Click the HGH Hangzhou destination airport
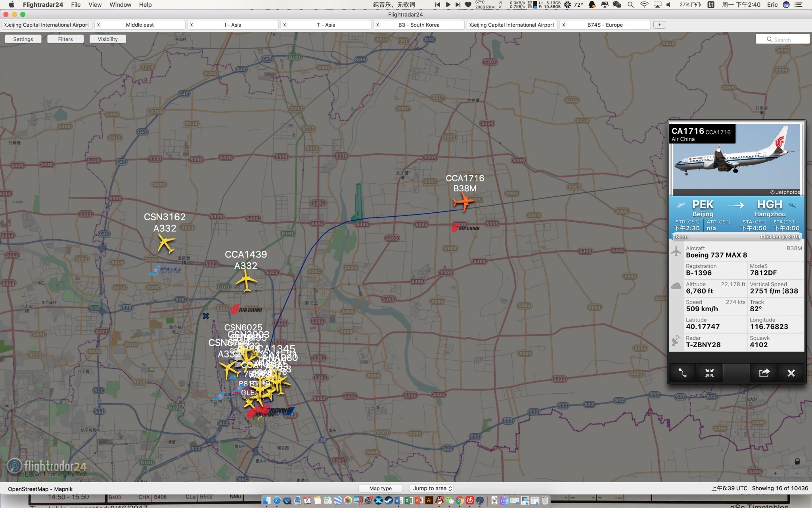The image size is (812, 508). [x=770, y=209]
